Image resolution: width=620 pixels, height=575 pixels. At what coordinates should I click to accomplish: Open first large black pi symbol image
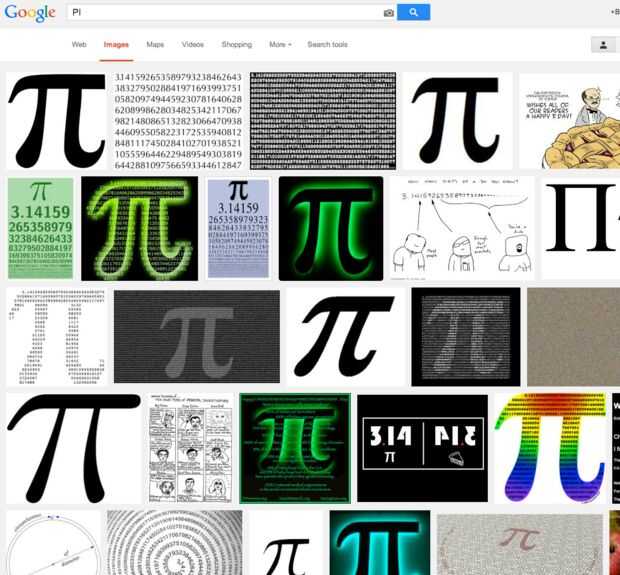57,121
